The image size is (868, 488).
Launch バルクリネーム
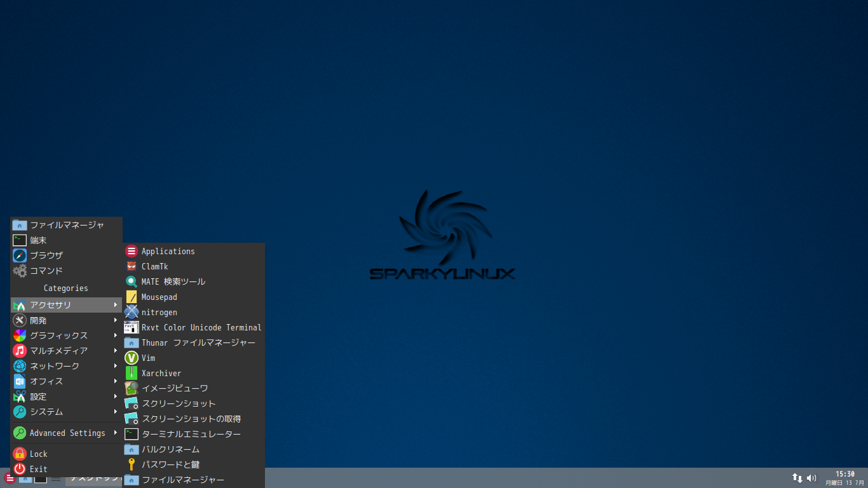[x=194, y=450]
